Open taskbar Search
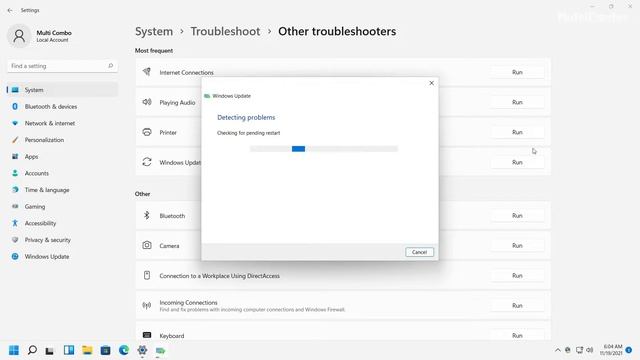Screen dimensions: 640x360 coord(32,350)
